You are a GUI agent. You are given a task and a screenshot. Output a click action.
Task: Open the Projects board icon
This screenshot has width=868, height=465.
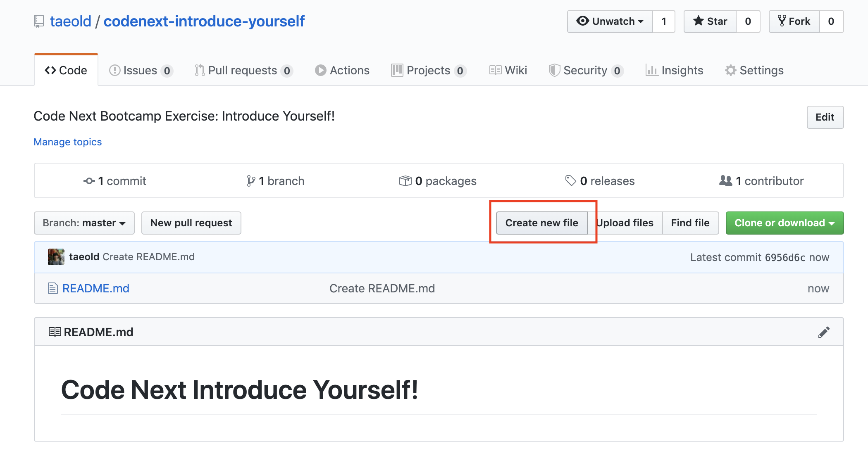397,70
